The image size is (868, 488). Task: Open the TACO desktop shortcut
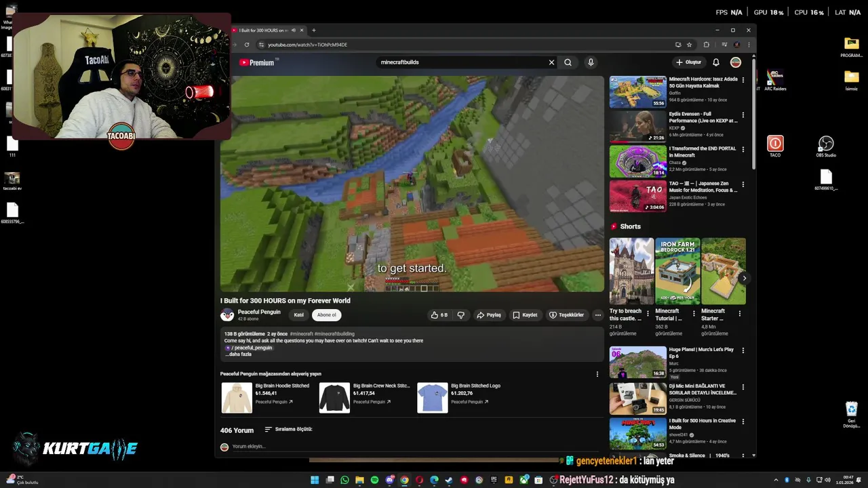pyautogui.click(x=775, y=146)
